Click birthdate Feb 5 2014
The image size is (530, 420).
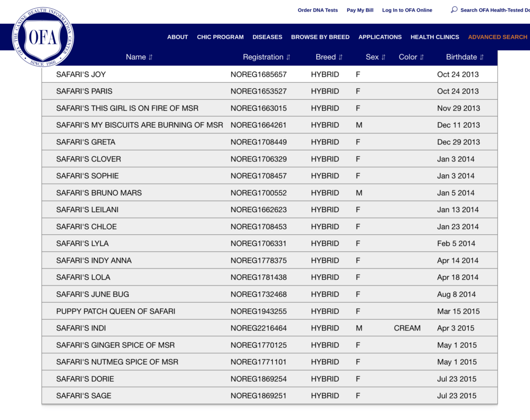tap(456, 243)
